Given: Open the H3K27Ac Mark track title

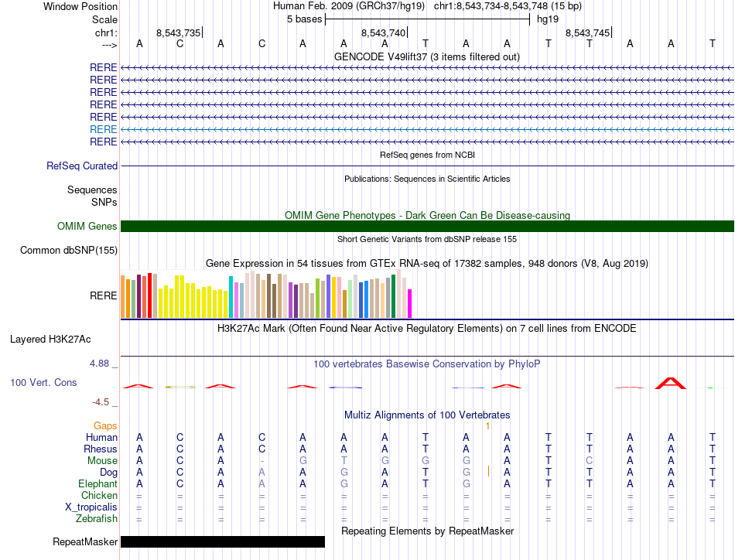Looking at the screenshot, I should coord(427,328).
